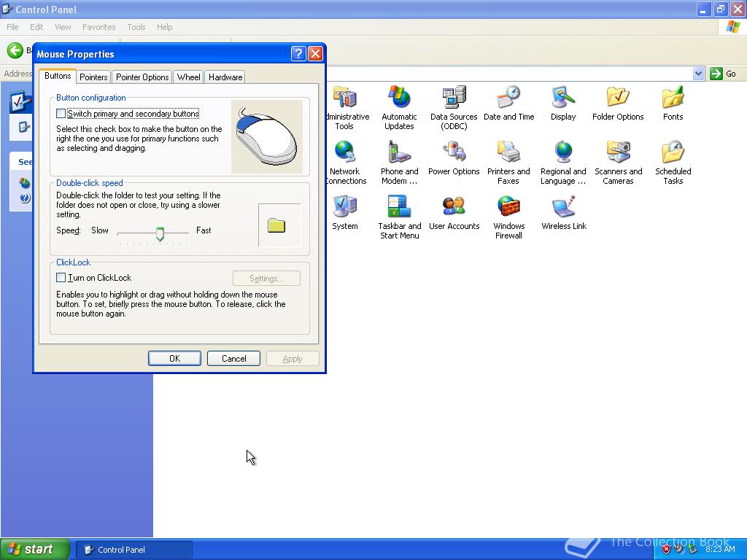Click the taskbar clock showing 8:23 AM
Viewport: 747px width, 560px height.
pyautogui.click(x=720, y=549)
